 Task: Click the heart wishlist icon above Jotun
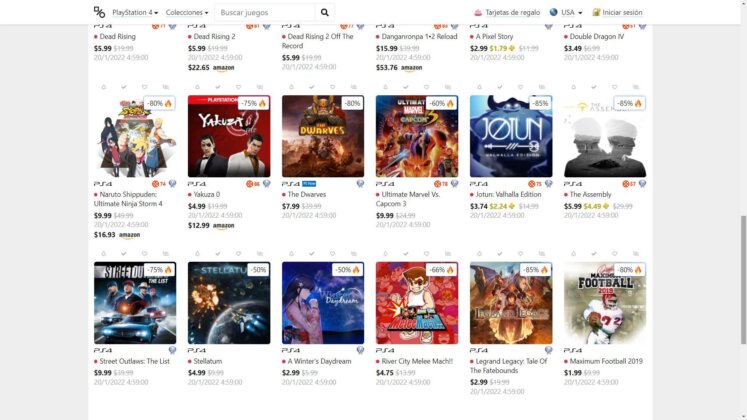coord(520,87)
